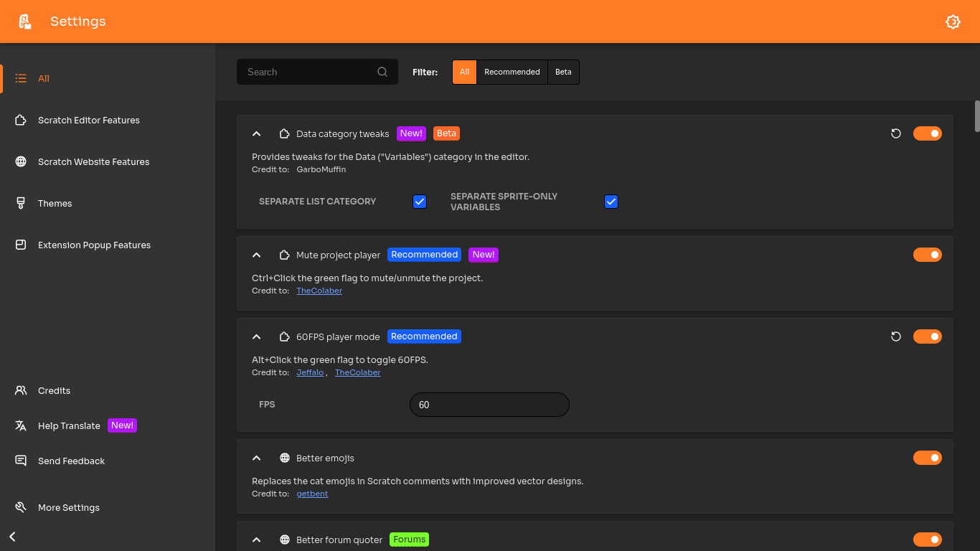Click the Forums badge on Better forum quoter
This screenshot has width=980, height=551.
click(x=409, y=540)
